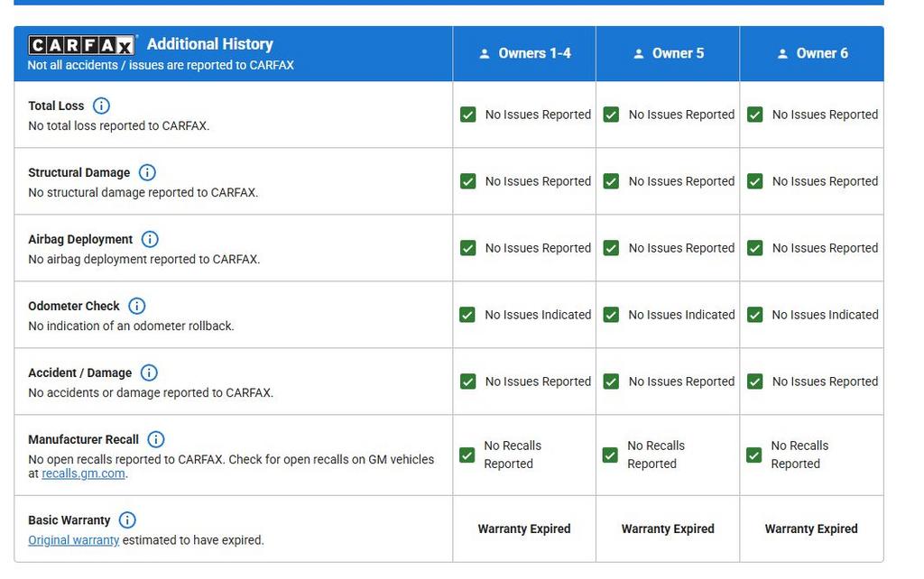
Task: Click the Additional History heading
Action: (209, 44)
